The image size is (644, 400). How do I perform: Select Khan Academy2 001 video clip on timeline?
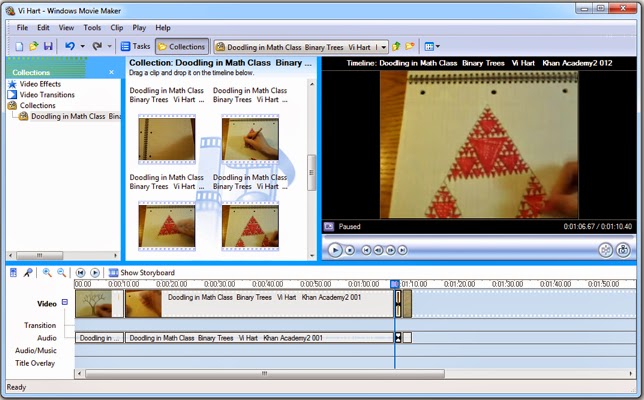[259, 304]
